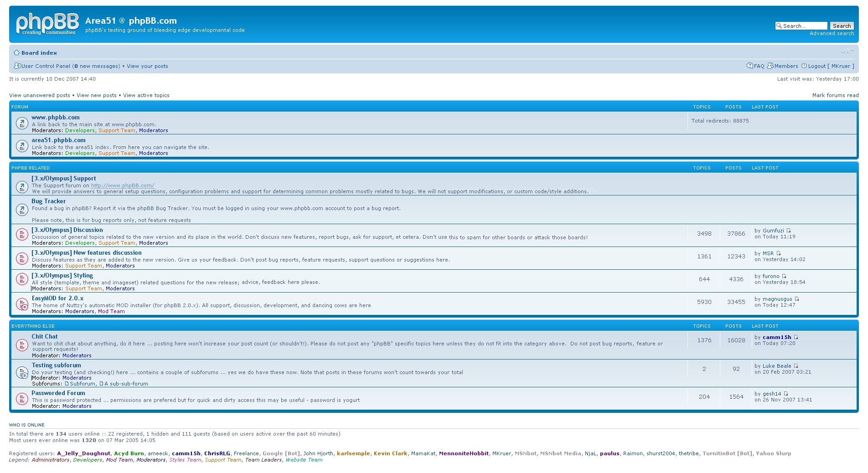Click the EasyMOD forum locked icon
868x473 pixels.
click(22, 304)
